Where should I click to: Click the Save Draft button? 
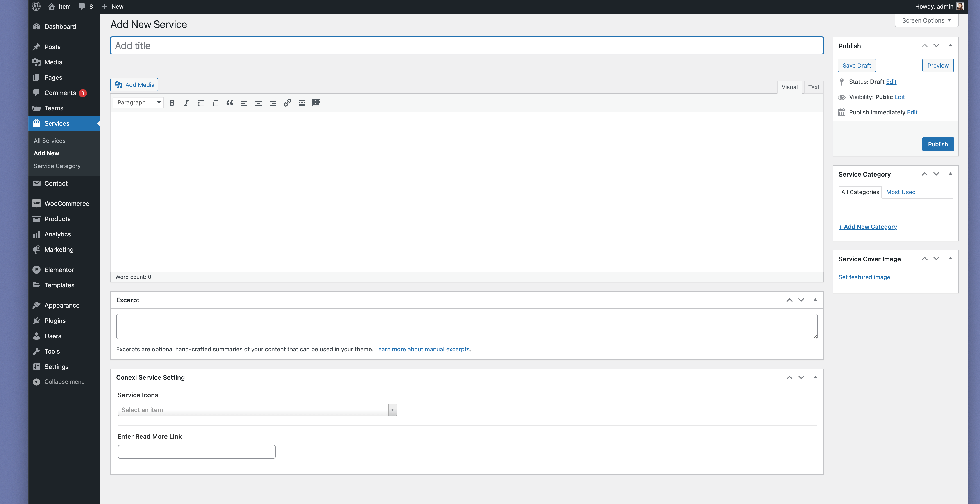pos(856,66)
